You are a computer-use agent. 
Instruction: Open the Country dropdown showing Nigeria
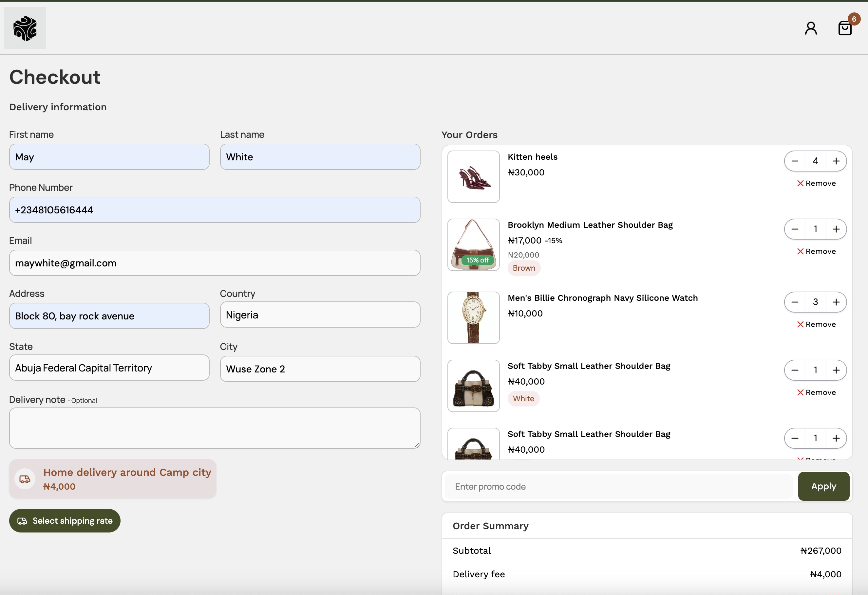coord(320,315)
